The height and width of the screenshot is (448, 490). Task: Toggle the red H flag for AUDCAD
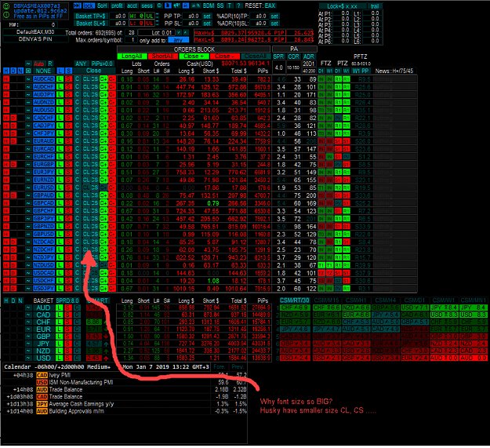tap(6, 79)
